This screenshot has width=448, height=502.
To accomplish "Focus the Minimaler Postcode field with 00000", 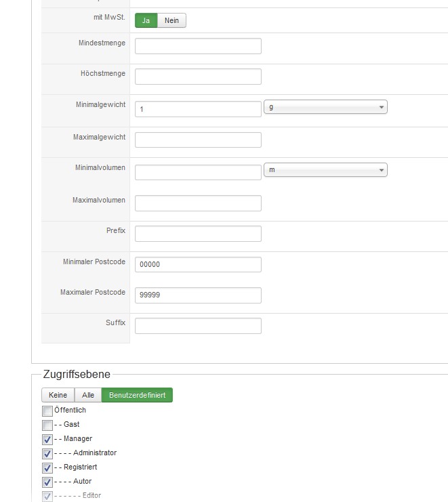I will pyautogui.click(x=198, y=264).
